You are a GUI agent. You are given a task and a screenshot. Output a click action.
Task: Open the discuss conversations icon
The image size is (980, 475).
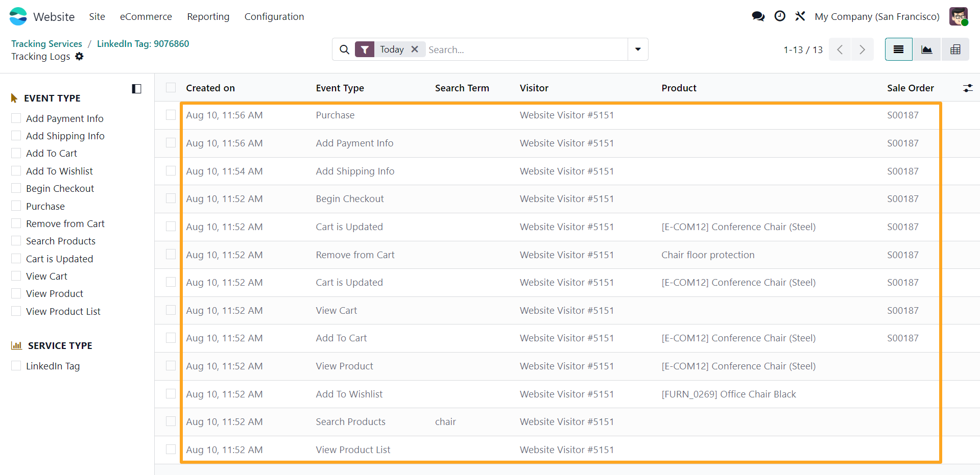point(758,16)
